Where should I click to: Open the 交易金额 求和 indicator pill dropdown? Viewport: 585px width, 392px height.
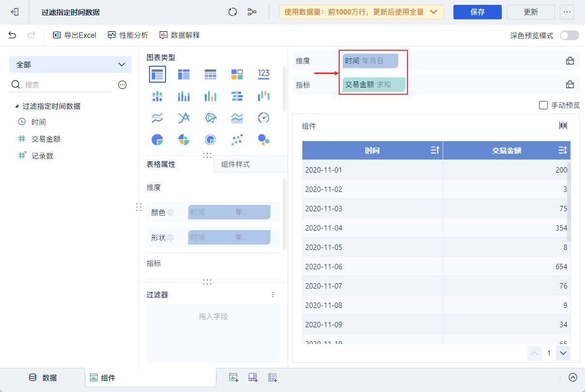click(374, 85)
